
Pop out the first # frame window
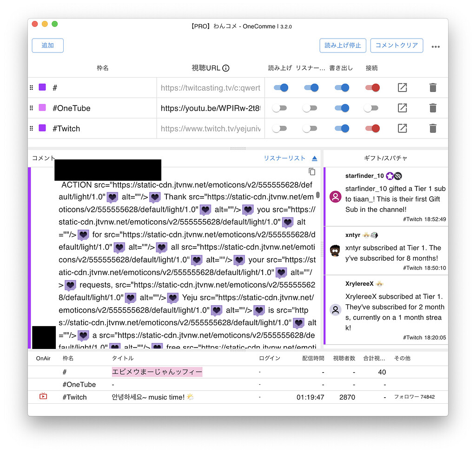coord(402,87)
